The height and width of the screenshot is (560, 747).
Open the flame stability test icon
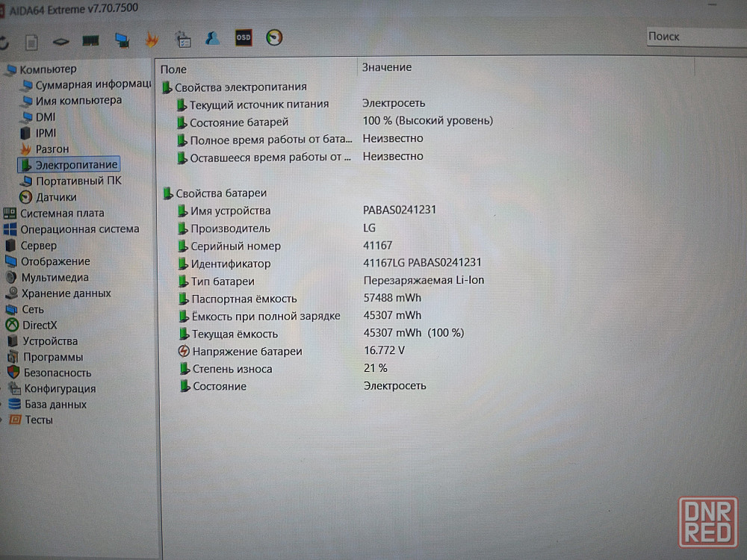tap(152, 40)
